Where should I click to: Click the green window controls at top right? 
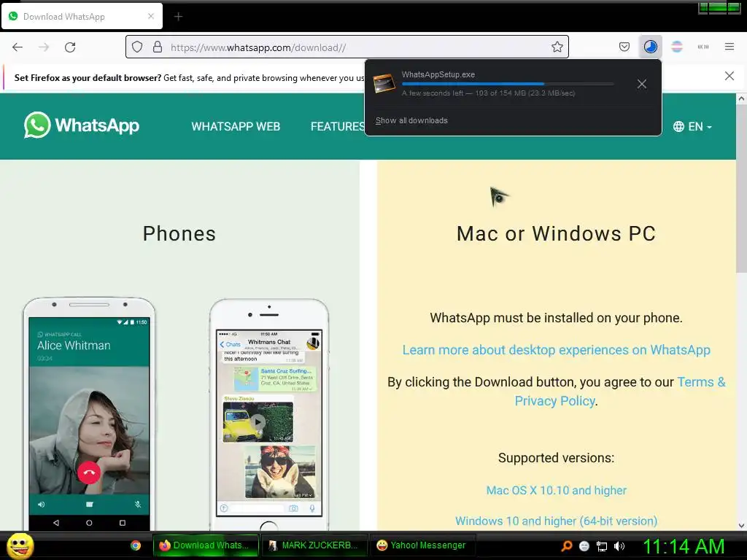click(x=719, y=7)
